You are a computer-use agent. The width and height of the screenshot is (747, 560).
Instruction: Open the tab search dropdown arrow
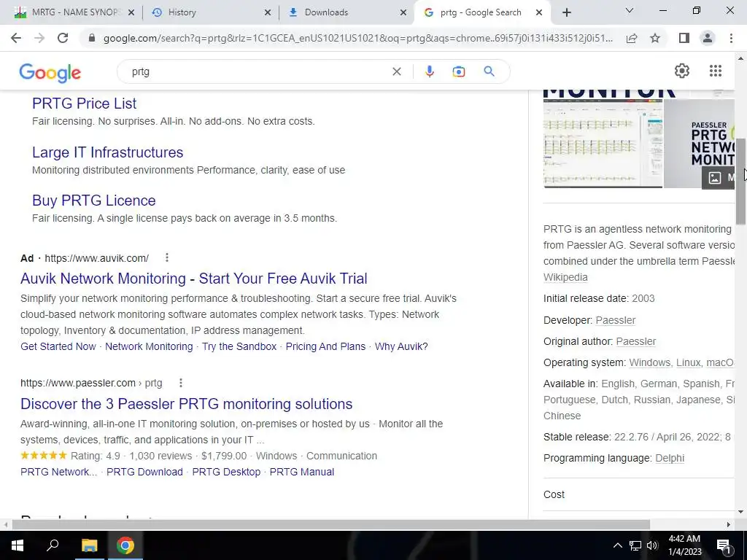pos(630,10)
